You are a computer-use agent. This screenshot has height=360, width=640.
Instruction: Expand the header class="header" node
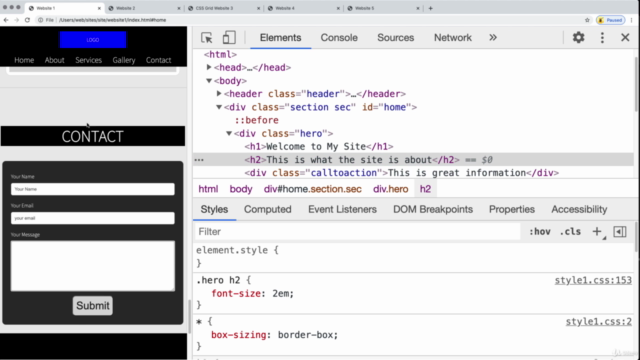tap(219, 93)
